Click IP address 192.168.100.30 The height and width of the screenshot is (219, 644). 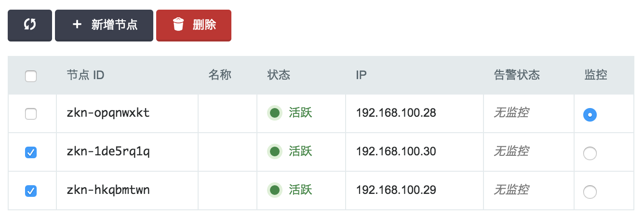point(396,152)
